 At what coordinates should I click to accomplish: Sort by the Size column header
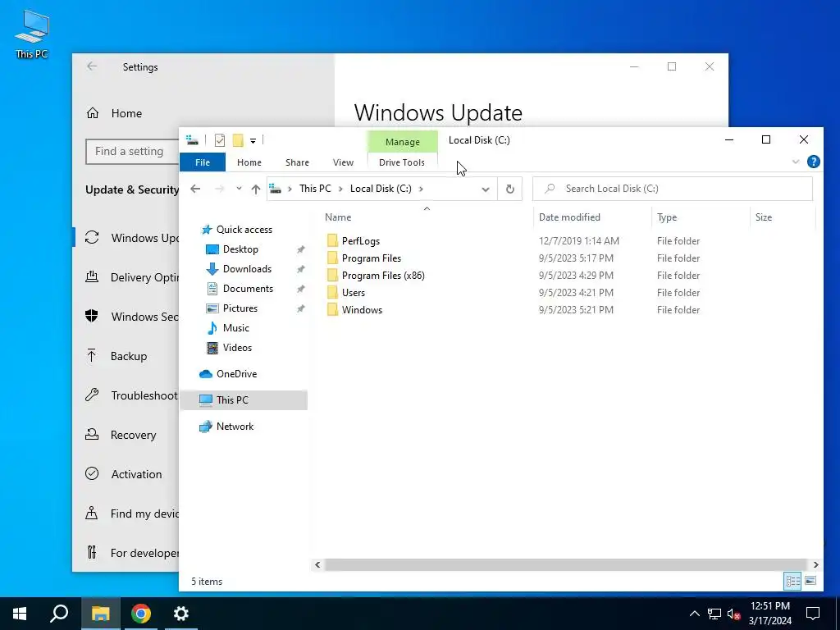point(764,217)
